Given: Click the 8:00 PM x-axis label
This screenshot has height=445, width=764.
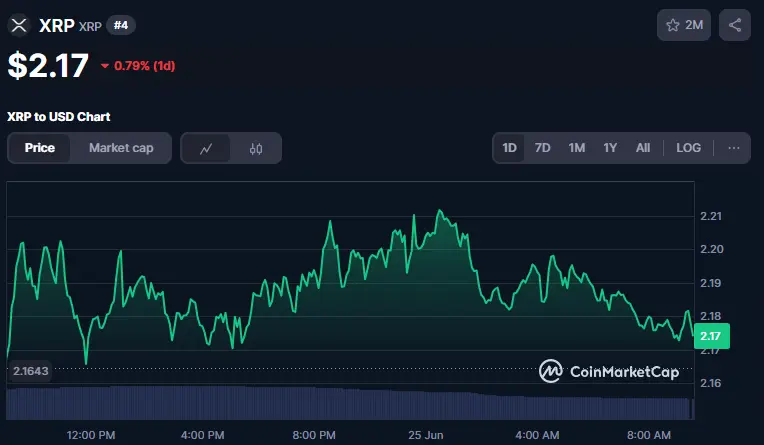Looking at the screenshot, I should [x=314, y=435].
